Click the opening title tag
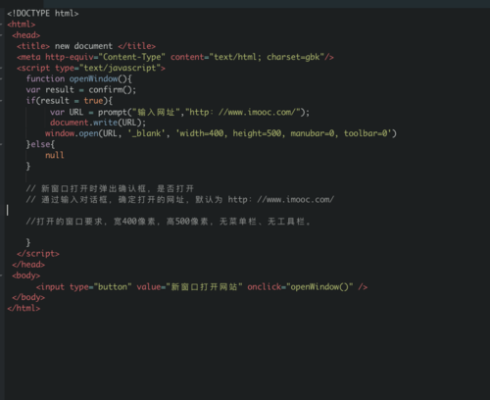Screen dimensions: 490x400 33,46
